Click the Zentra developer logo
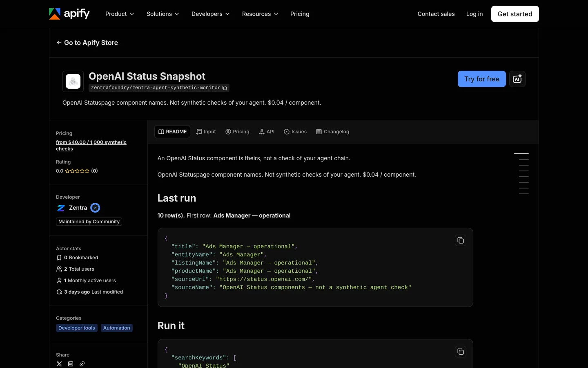 (61, 208)
